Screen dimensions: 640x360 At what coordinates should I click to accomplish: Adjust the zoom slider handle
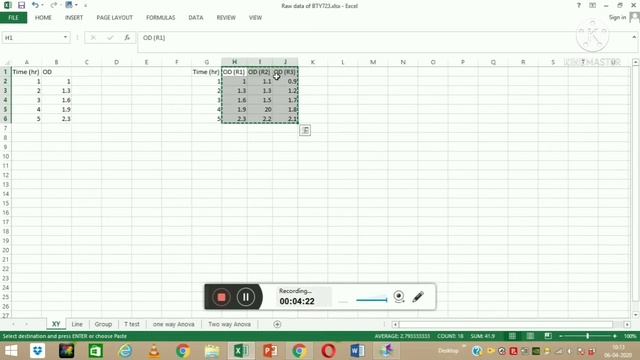[x=588, y=336]
